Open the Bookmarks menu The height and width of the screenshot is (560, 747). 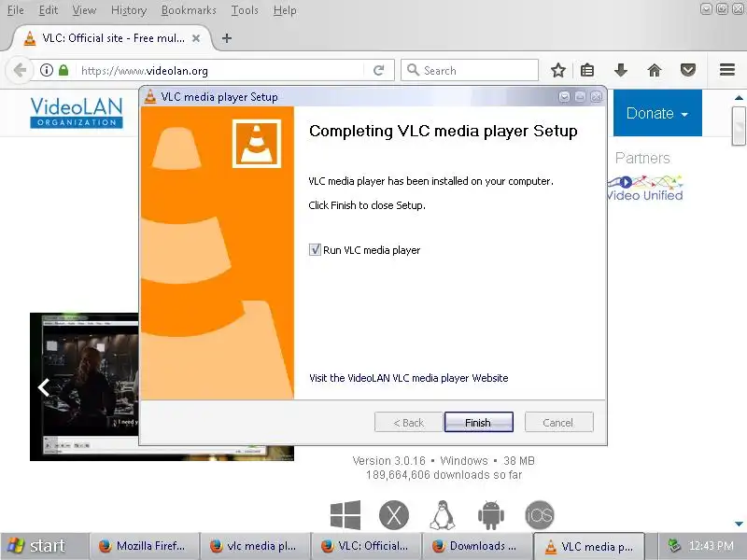(x=189, y=10)
